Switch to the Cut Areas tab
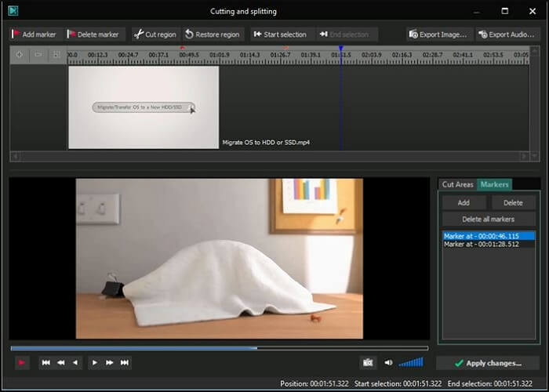Image resolution: width=549 pixels, height=392 pixels. point(458,184)
